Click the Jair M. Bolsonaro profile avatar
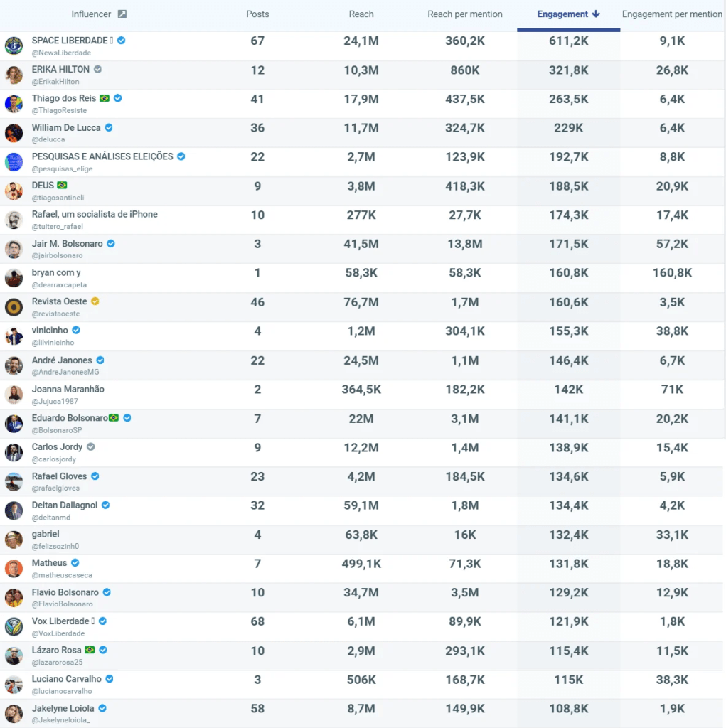Screen dimensions: 726x728 tap(14, 249)
